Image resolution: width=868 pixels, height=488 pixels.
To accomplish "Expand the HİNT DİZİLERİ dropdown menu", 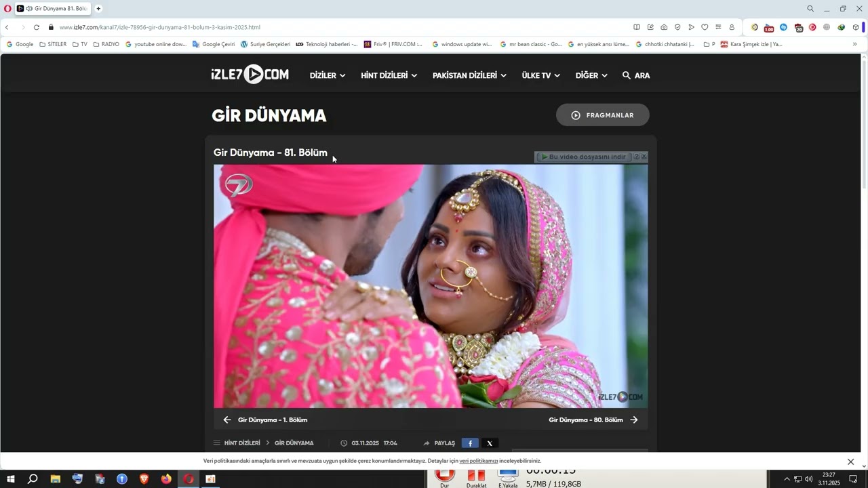I will pos(389,75).
